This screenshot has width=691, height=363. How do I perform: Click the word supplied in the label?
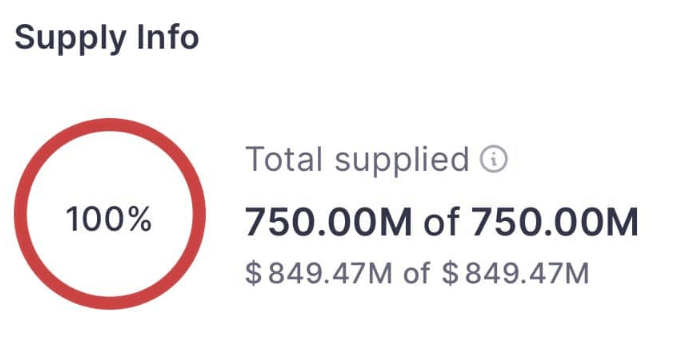click(402, 160)
